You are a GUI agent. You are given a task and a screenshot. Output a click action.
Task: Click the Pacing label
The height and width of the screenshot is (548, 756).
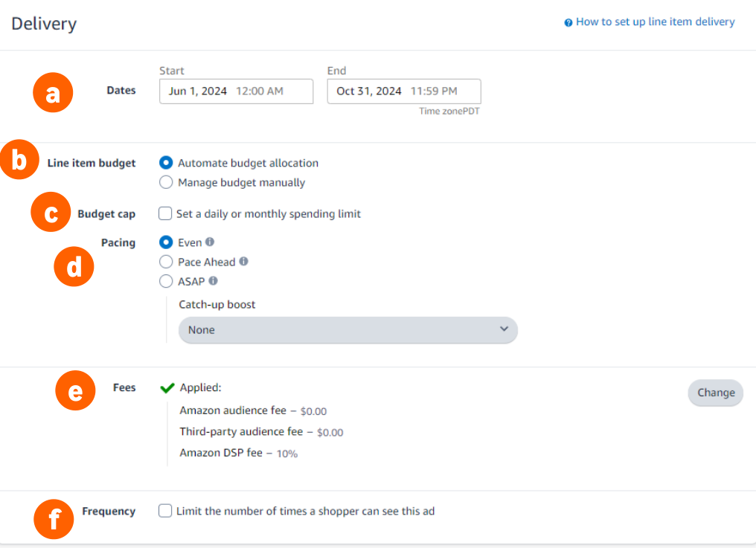118,242
